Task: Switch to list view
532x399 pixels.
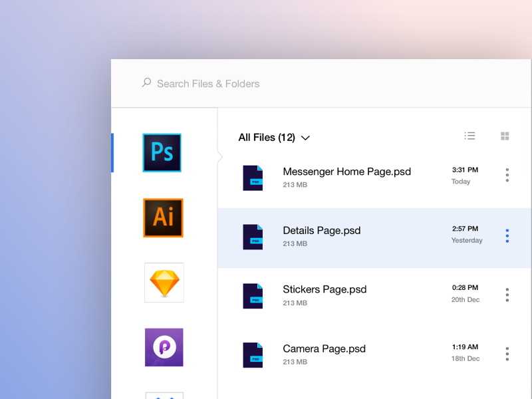Action: pos(470,136)
